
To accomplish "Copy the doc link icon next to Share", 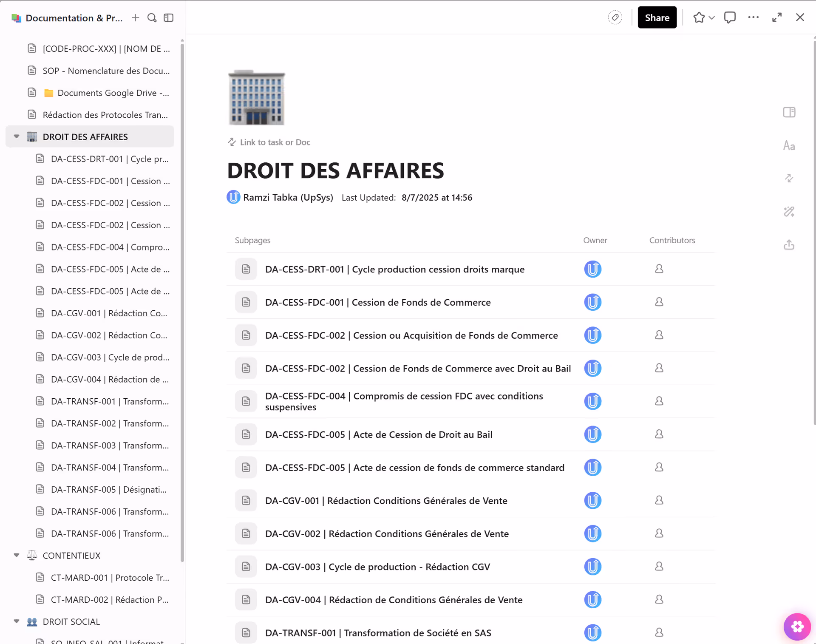I will (615, 17).
